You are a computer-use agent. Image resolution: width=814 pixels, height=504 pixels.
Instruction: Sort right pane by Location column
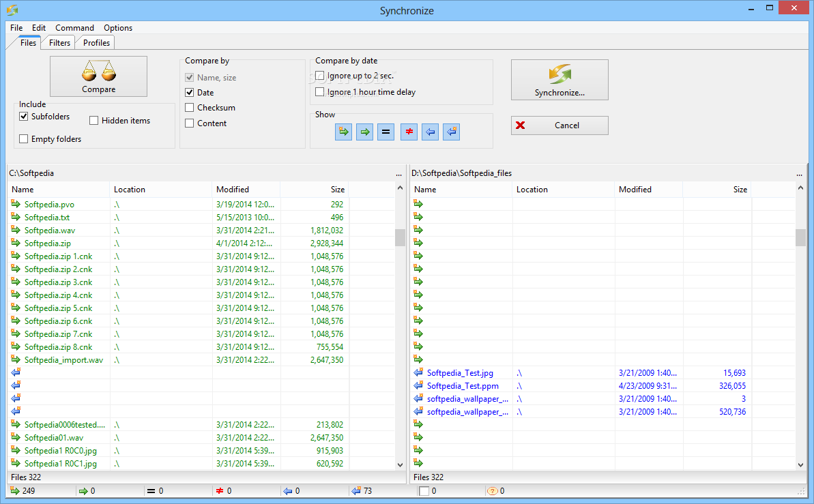564,190
